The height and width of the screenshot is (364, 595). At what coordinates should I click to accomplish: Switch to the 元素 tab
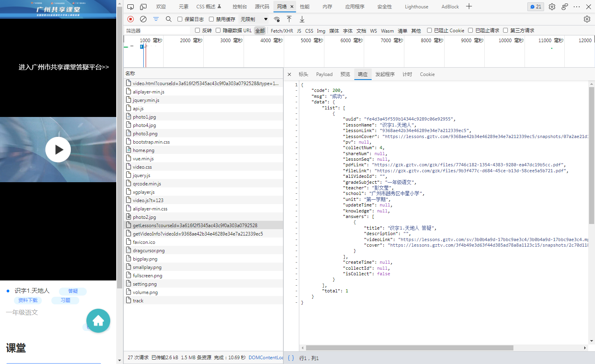(x=183, y=7)
